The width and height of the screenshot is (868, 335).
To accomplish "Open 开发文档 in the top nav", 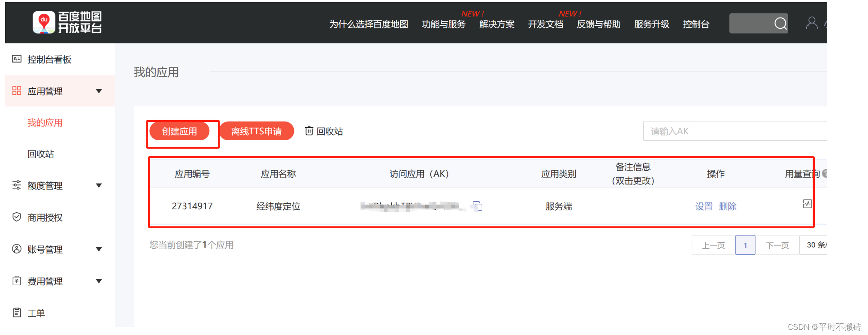I will [545, 24].
